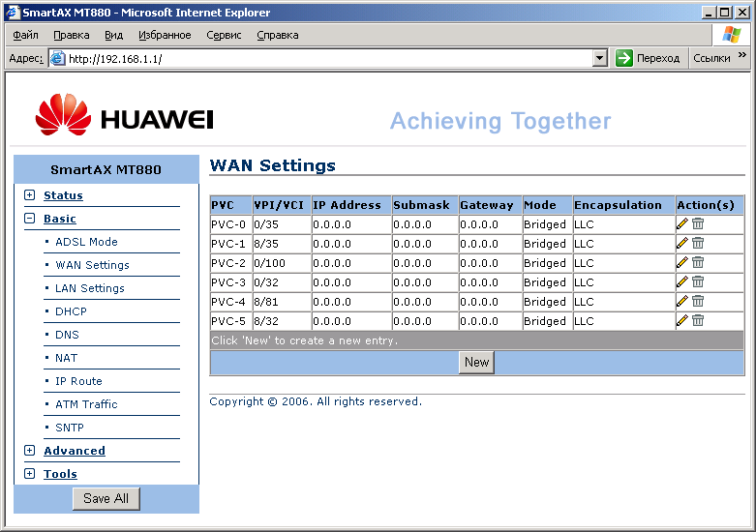This screenshot has height=532, width=756.
Task: Open the Избранное menu
Action: pos(165,35)
